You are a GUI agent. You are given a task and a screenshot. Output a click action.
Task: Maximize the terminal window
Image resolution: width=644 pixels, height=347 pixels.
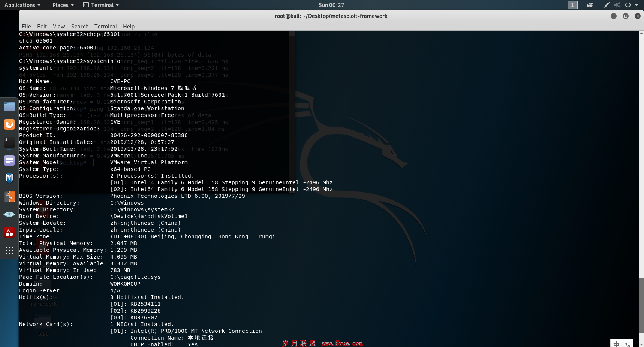click(626, 16)
